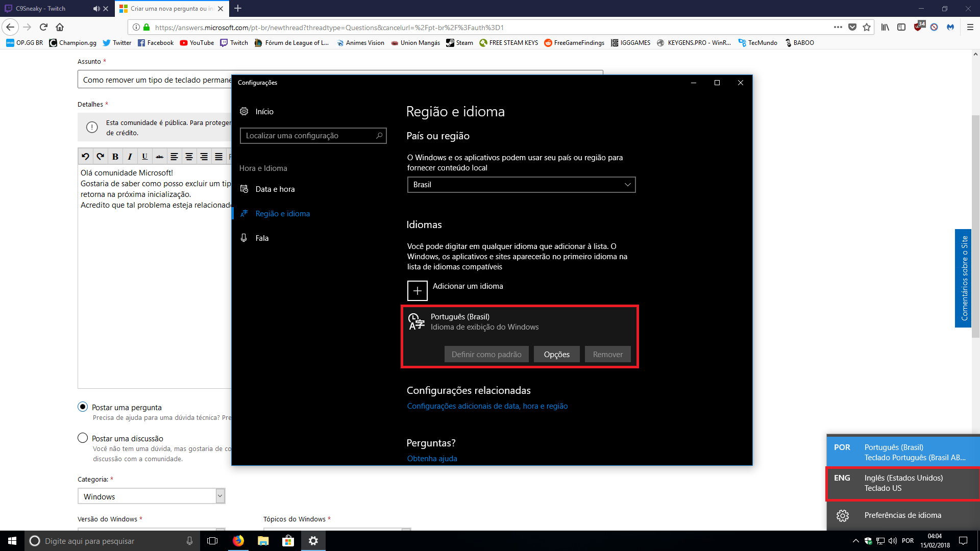Open the Categoria Windows dropdown
Screen dimensions: 980x551
[151, 496]
